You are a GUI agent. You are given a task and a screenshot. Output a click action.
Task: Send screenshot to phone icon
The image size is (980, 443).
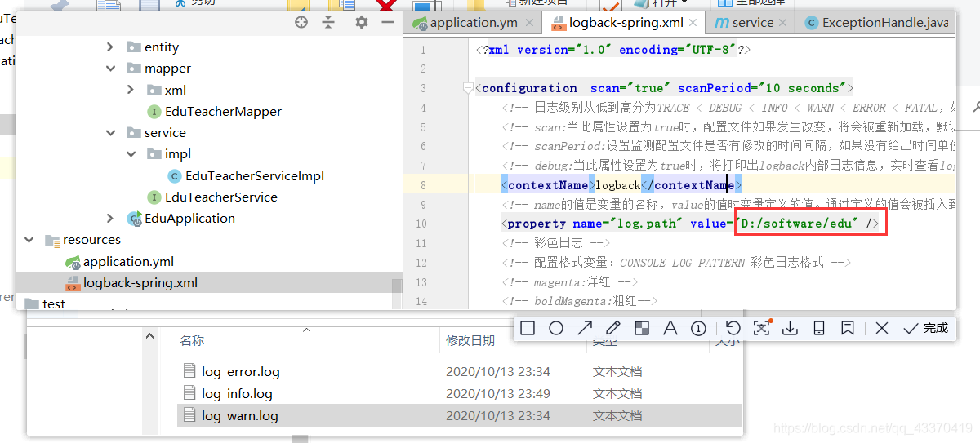pyautogui.click(x=819, y=328)
